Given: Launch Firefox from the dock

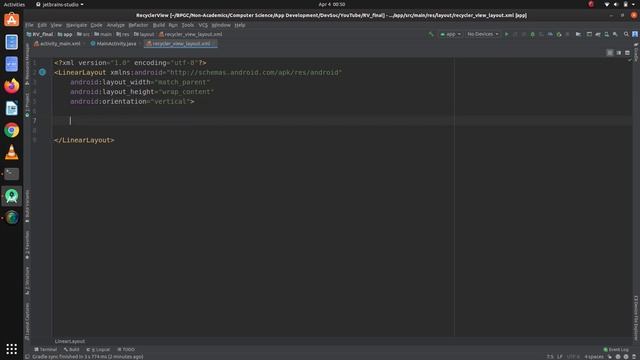Looking at the screenshot, I should (x=11, y=86).
